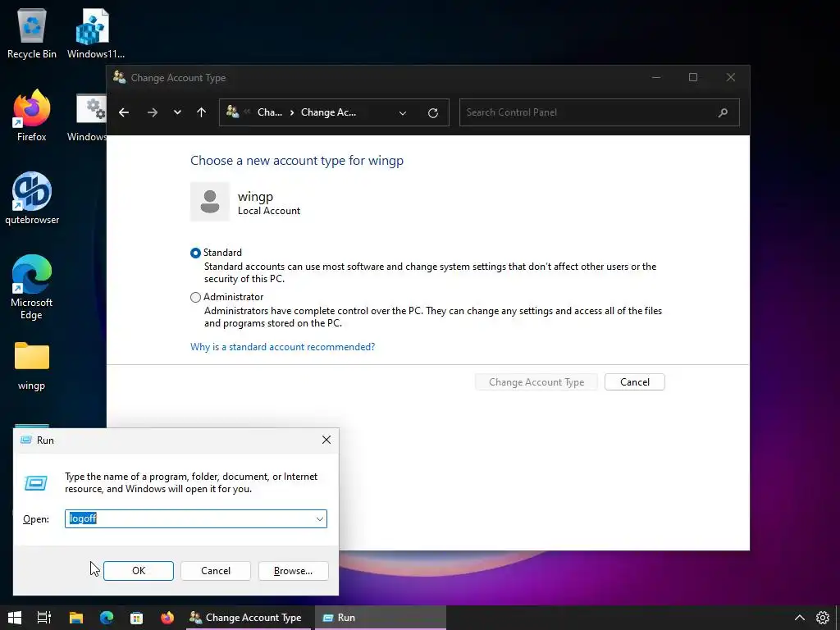
Task: Open File Explorer from the taskbar
Action: pyautogui.click(x=76, y=618)
